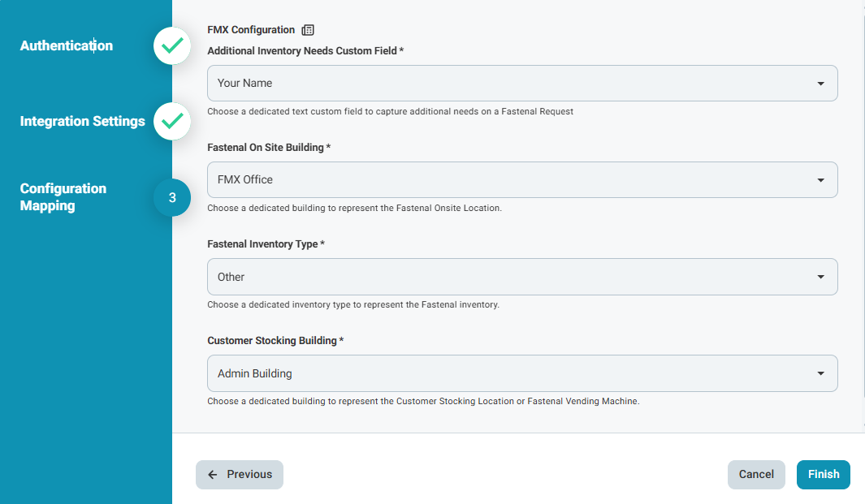Click the Authentication step checkmark icon
The width and height of the screenshot is (865, 504).
point(172,46)
